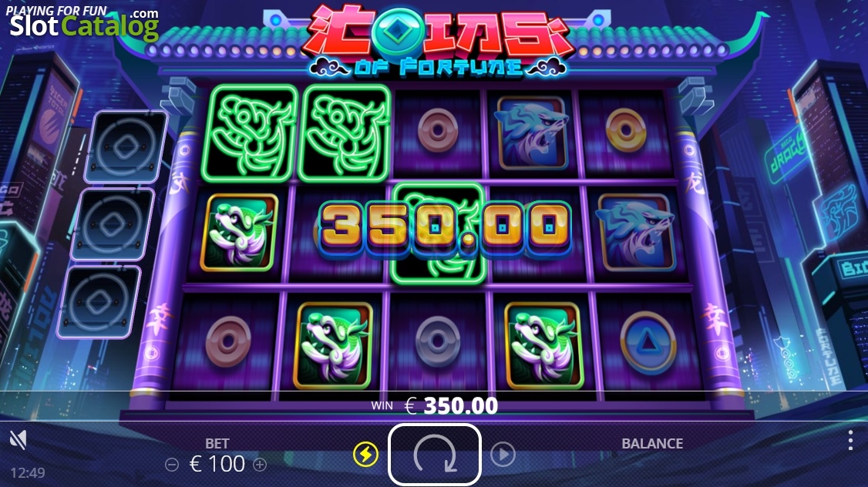The width and height of the screenshot is (868, 487).
Task: Click the blue triangle coin symbol
Action: pyautogui.click(x=648, y=343)
